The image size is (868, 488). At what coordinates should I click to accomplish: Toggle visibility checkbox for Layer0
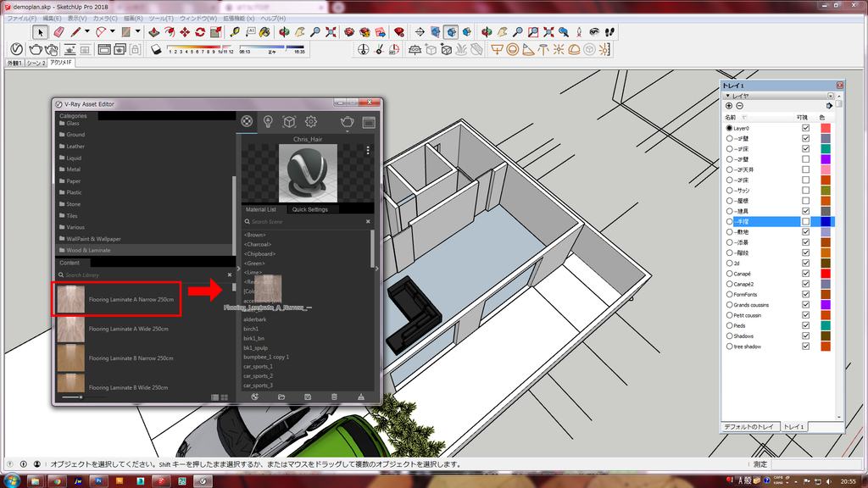pos(805,128)
